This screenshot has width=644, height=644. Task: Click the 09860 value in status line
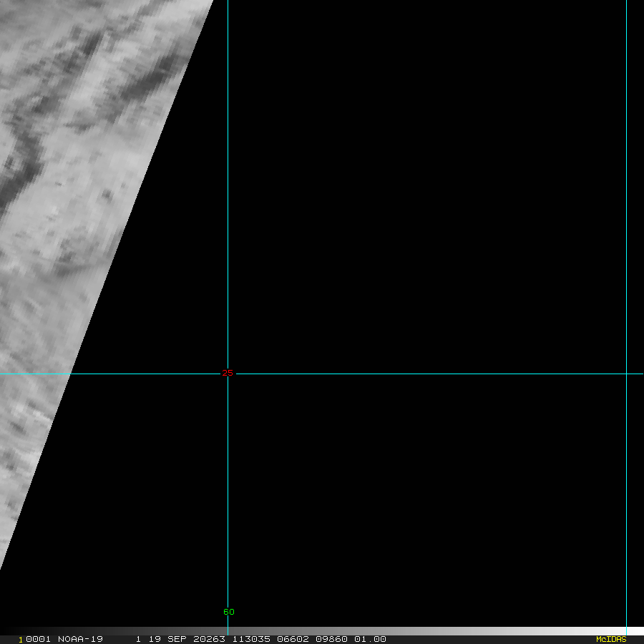point(332,639)
